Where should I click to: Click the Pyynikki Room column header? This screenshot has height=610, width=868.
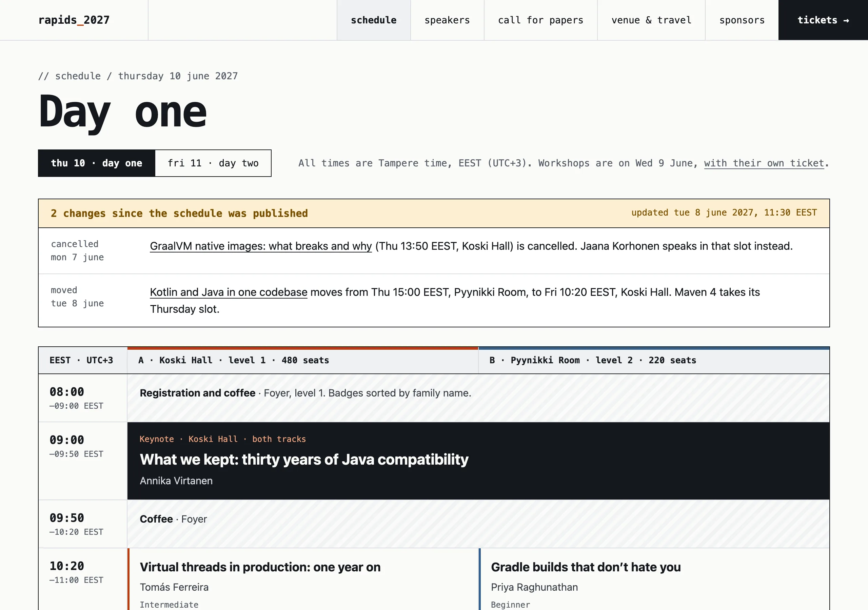coord(654,360)
